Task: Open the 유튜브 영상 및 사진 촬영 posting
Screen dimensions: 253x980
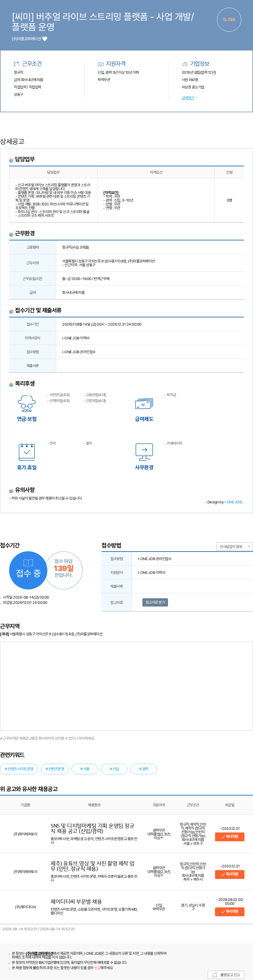Action: 93,866
